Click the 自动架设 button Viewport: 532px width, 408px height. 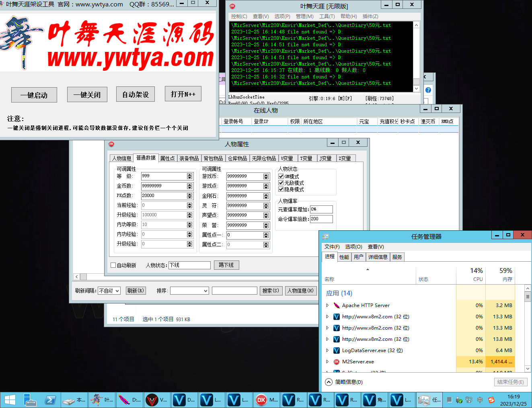coord(136,94)
